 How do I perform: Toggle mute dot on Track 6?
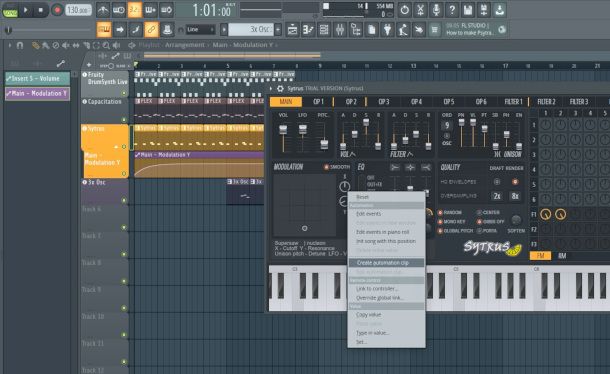[x=124, y=227]
